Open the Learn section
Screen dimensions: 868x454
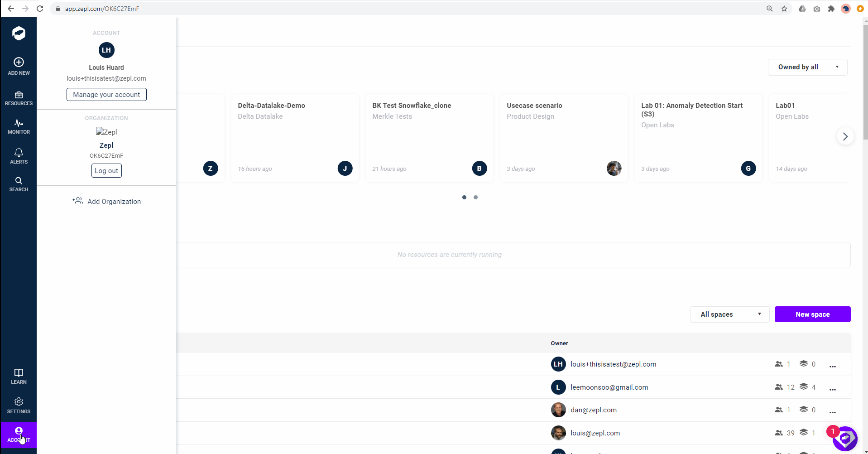tap(19, 376)
